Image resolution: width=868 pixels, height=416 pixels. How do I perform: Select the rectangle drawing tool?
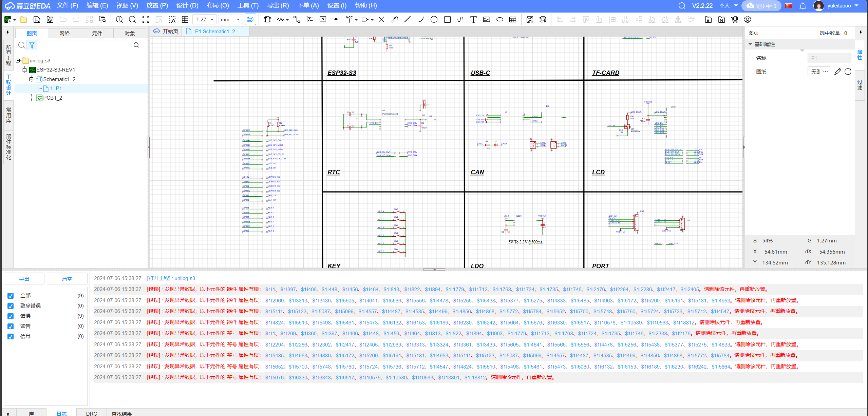coord(447,20)
